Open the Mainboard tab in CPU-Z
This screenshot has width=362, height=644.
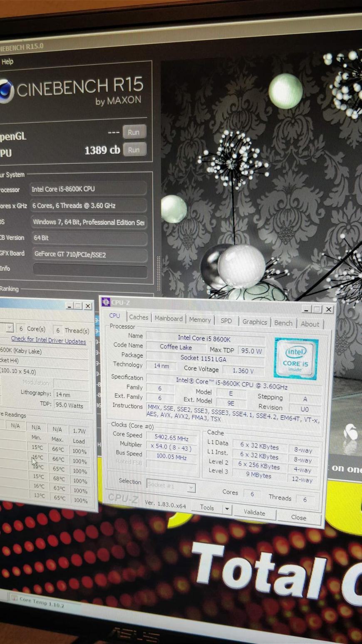point(169,318)
